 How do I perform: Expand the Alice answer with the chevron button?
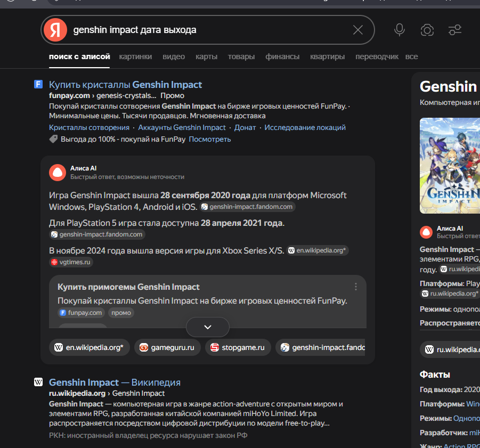[x=208, y=327]
